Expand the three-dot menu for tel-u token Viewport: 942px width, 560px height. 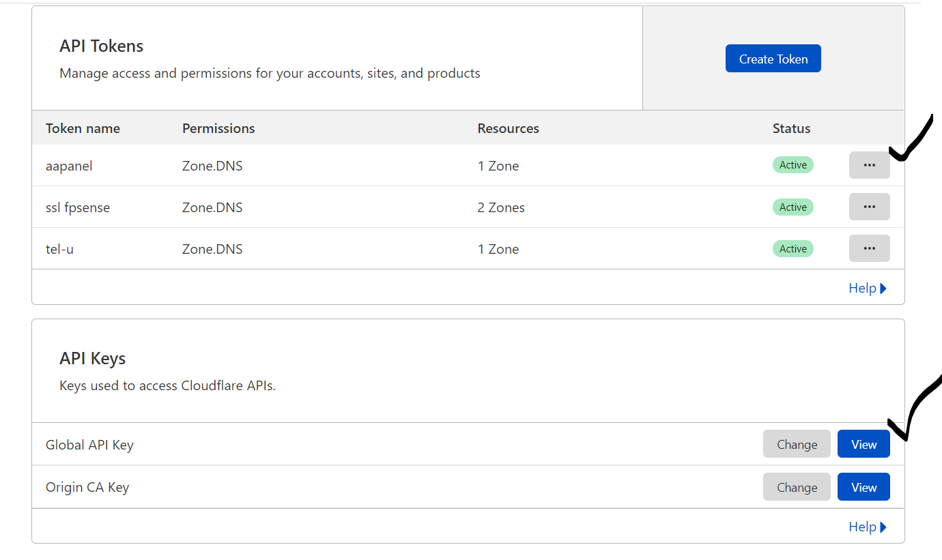click(x=869, y=248)
